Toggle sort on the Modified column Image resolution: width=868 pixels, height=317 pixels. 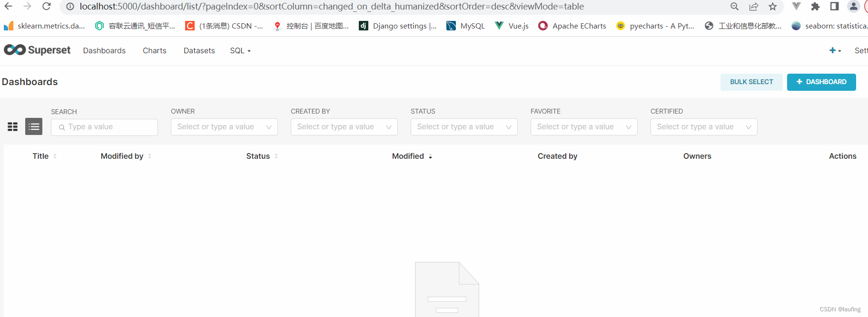click(412, 156)
